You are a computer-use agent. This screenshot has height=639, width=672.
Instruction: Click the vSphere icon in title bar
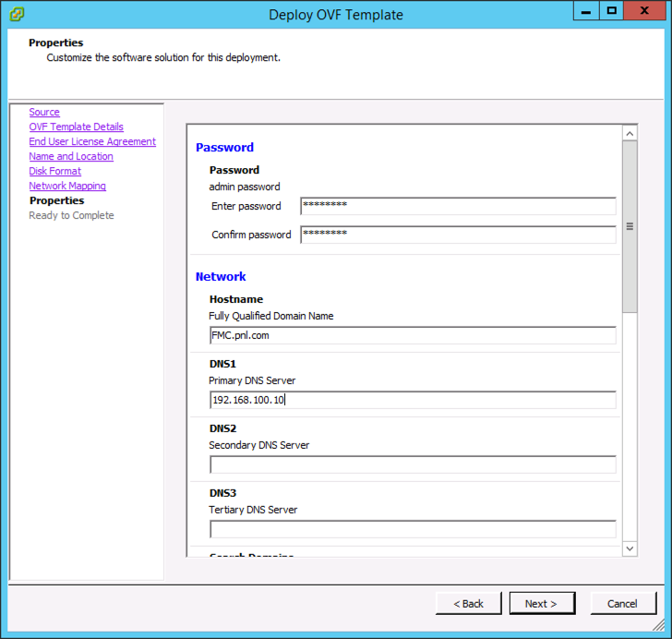point(17,14)
